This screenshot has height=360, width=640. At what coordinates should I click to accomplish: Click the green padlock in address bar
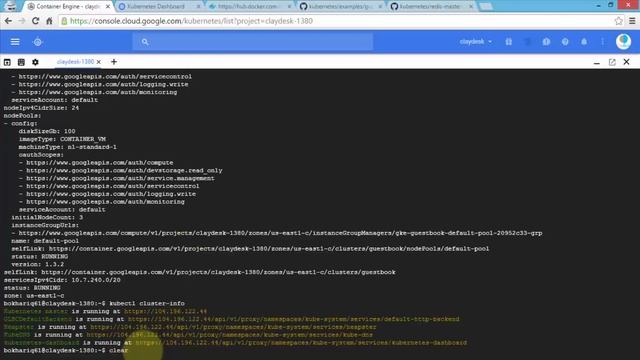point(64,21)
